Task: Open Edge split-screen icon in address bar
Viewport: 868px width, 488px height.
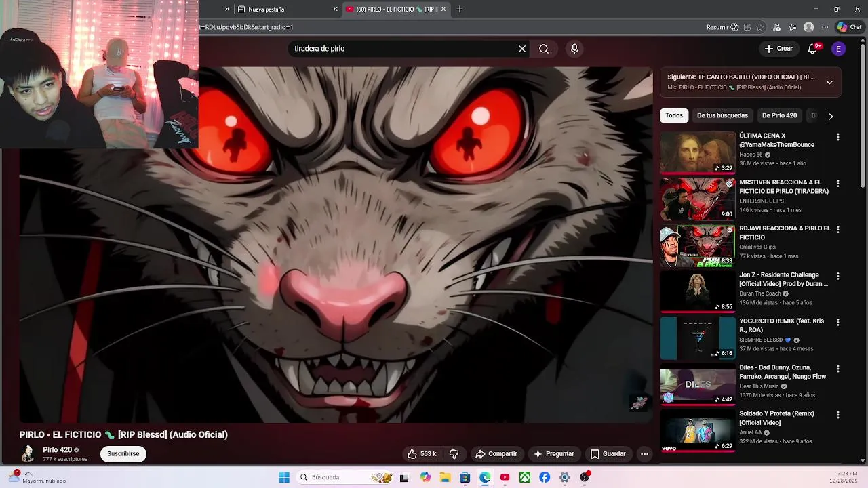Action: click(747, 27)
